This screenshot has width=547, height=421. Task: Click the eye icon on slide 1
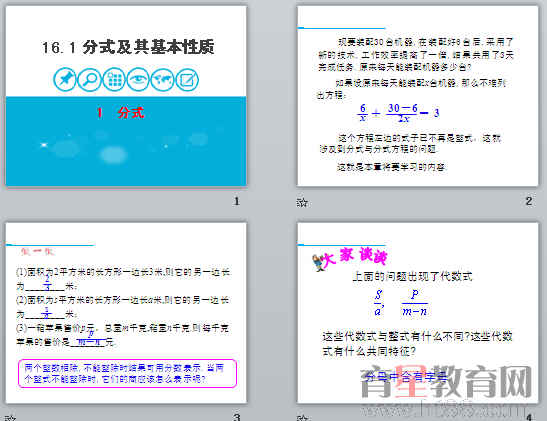[138, 80]
